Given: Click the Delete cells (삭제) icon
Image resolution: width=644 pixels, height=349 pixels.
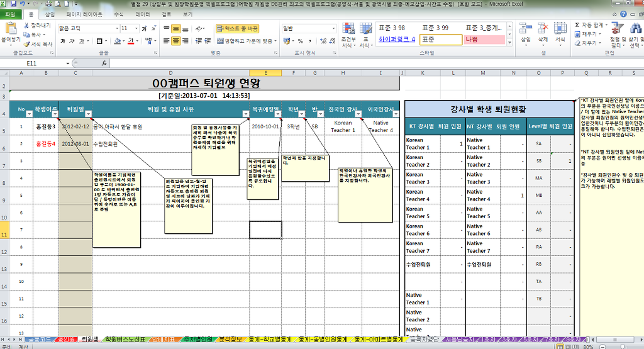Looking at the screenshot, I should [x=543, y=29].
